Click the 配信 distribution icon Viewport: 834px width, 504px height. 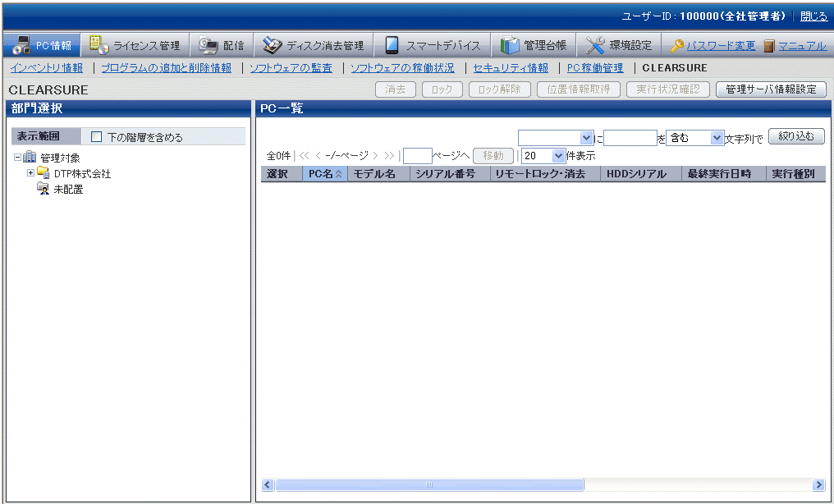point(208,46)
